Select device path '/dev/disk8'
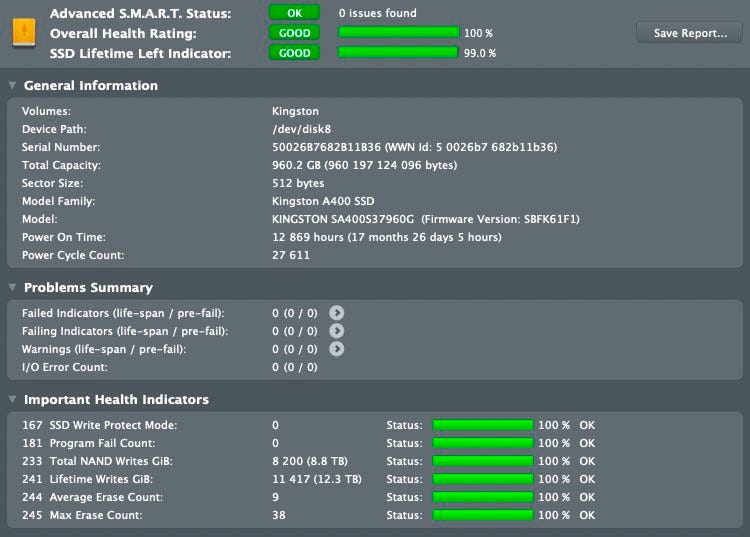This screenshot has width=750, height=537. pos(301,129)
